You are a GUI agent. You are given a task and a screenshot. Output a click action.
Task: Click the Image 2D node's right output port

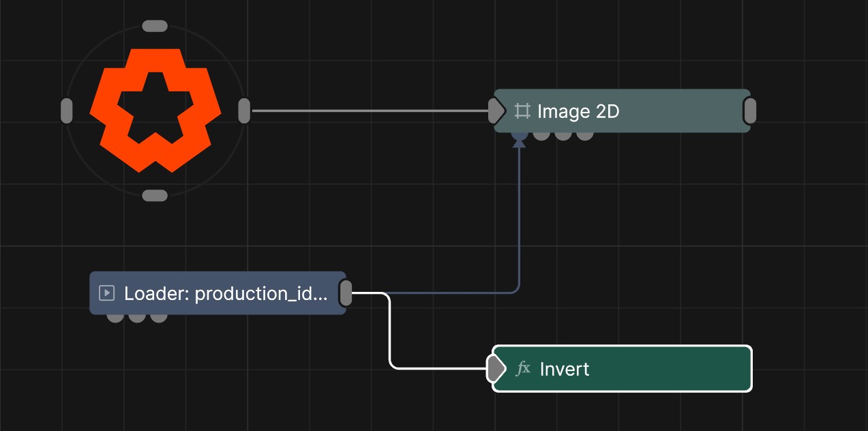749,111
